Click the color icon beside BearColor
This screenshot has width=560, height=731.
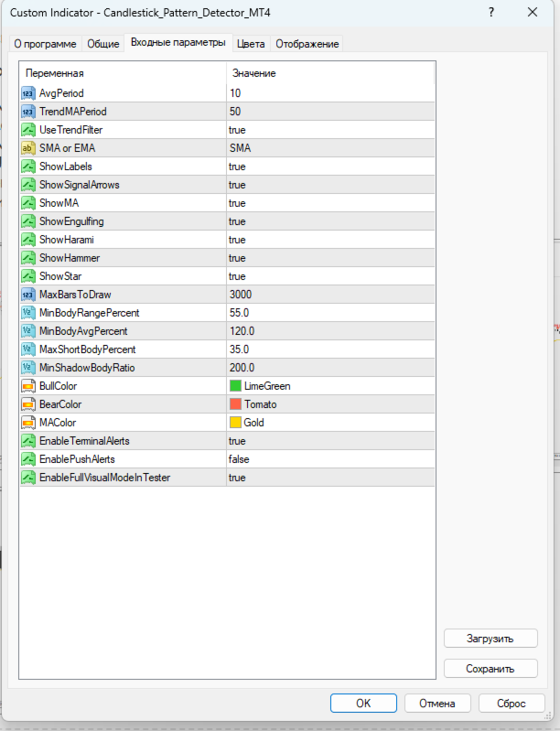coord(28,404)
